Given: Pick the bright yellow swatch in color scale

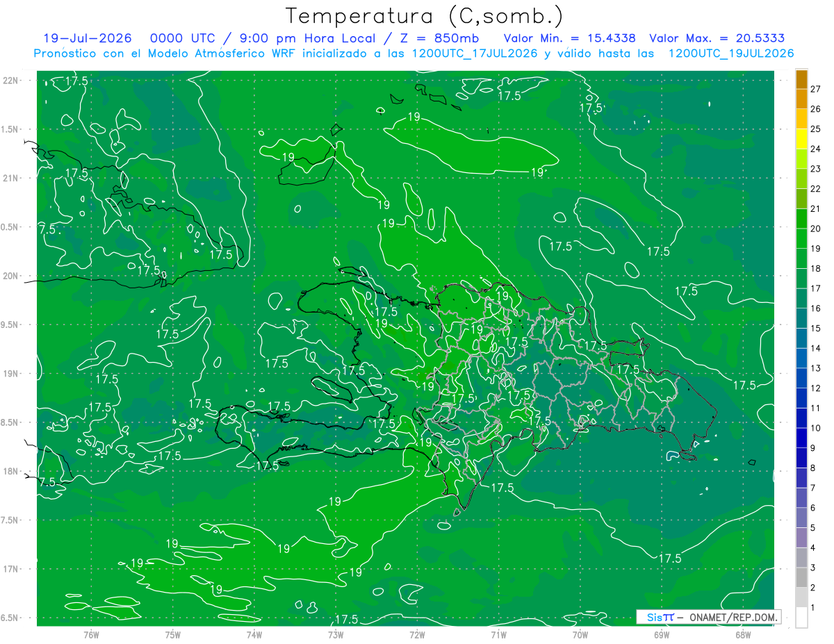Looking at the screenshot, I should click(801, 139).
